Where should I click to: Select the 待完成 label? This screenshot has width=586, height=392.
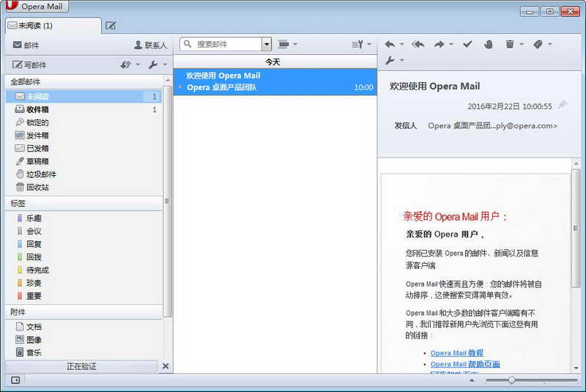coord(84,270)
